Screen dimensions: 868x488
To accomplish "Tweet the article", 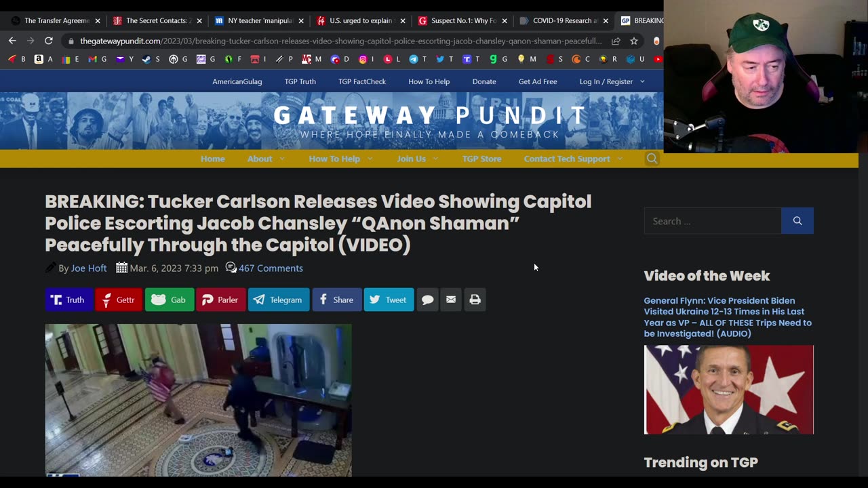I will (389, 300).
